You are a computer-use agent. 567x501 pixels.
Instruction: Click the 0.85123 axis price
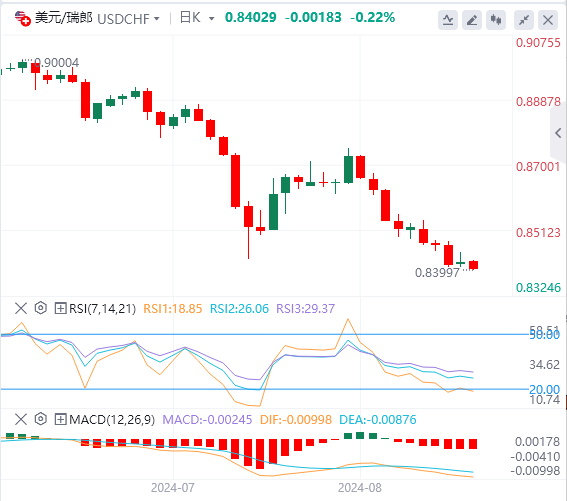[x=538, y=233]
